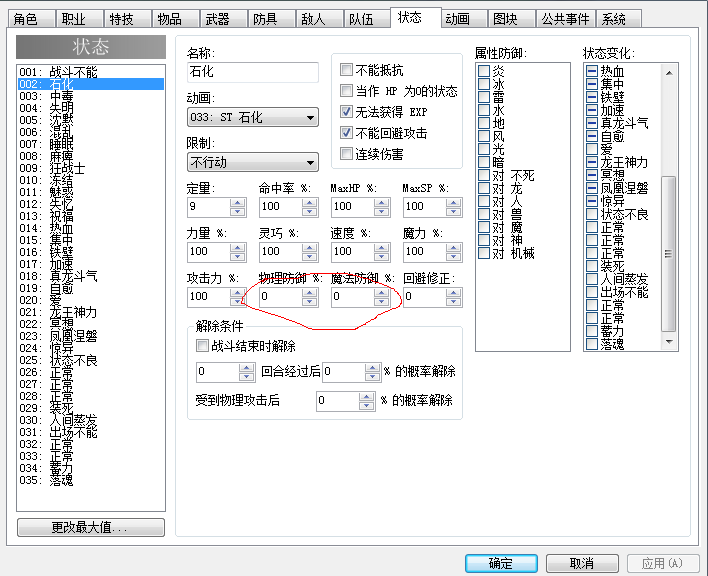
Task: Switch to the 角色 tab
Action: [x=31, y=19]
